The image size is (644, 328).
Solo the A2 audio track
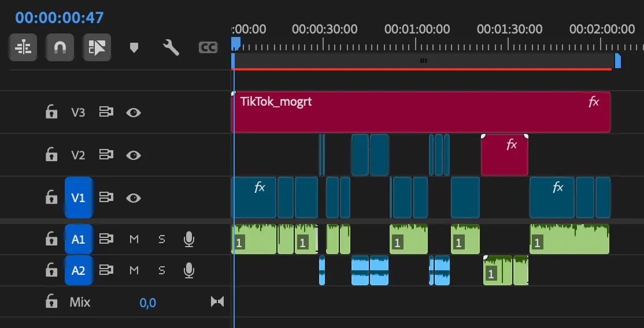[x=162, y=270]
